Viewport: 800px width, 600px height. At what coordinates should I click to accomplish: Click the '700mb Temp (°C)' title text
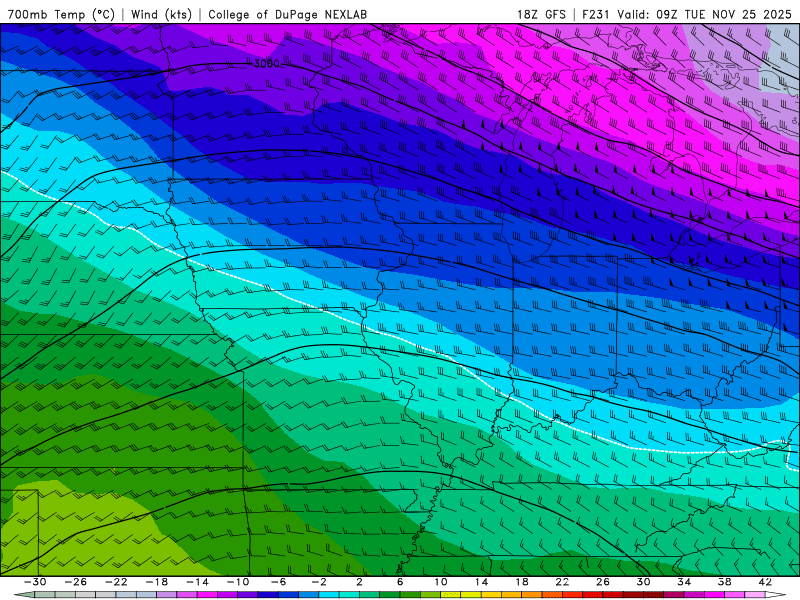coord(61,14)
